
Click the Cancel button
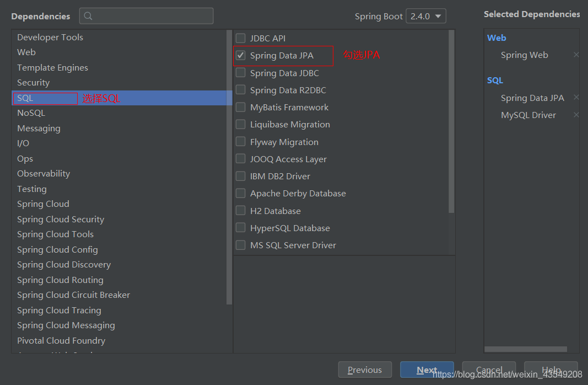pos(489,370)
